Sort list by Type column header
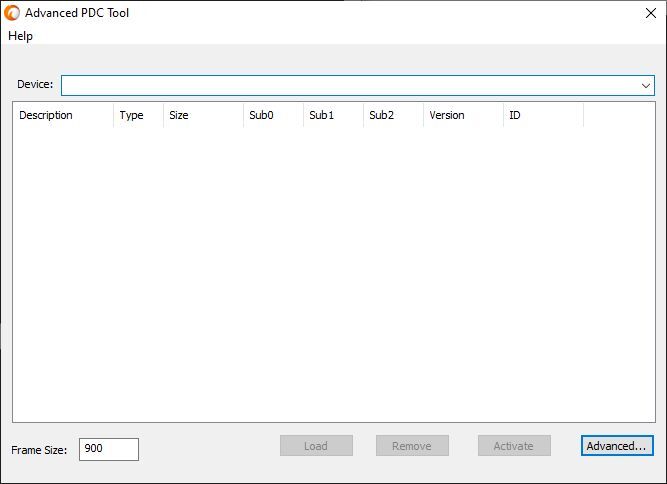The width and height of the screenshot is (667, 484). click(x=139, y=115)
